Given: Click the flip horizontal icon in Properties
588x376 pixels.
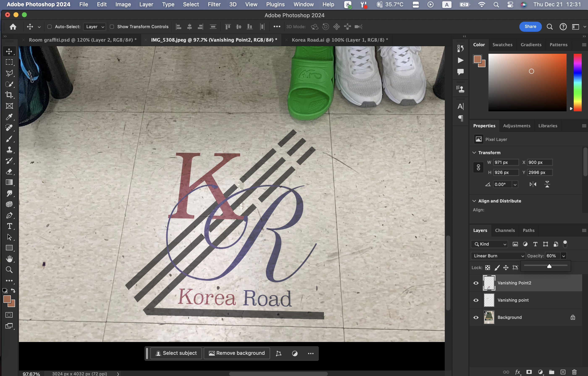Looking at the screenshot, I should pyautogui.click(x=533, y=184).
